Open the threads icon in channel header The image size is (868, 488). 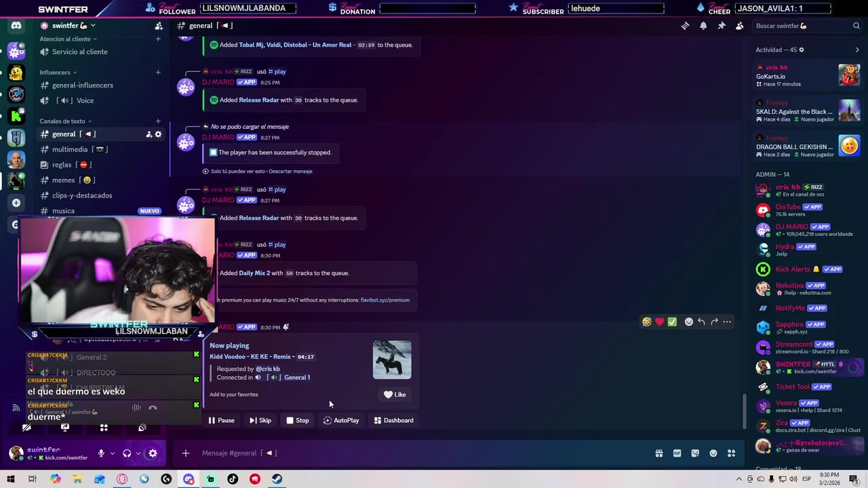point(685,26)
